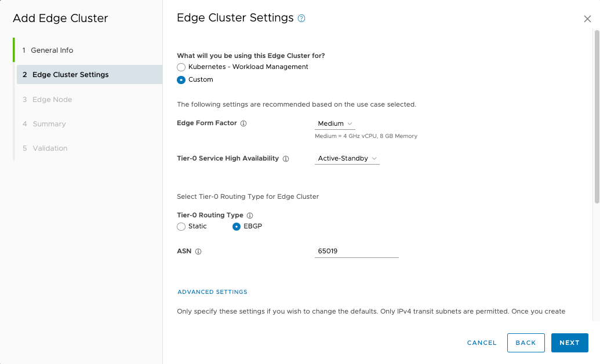This screenshot has width=600, height=364.
Task: Open the help icon beside Edge Cluster Settings
Action: [x=301, y=19]
